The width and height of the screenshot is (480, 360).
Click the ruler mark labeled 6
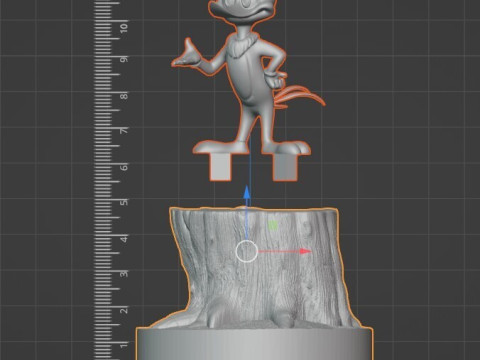(x=124, y=167)
